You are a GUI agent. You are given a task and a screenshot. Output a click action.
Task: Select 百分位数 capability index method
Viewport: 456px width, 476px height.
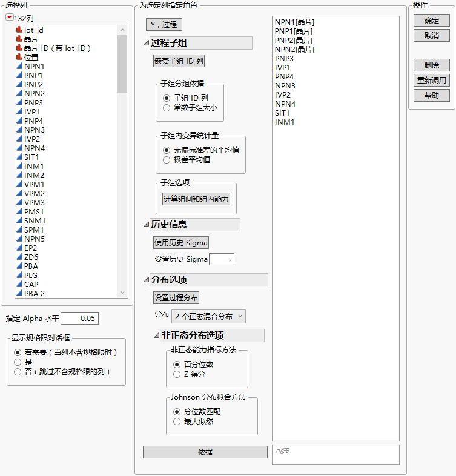pyautogui.click(x=177, y=365)
